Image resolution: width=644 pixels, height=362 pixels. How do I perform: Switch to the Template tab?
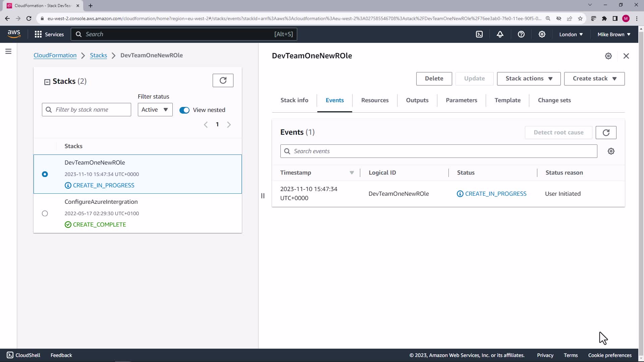click(x=507, y=100)
